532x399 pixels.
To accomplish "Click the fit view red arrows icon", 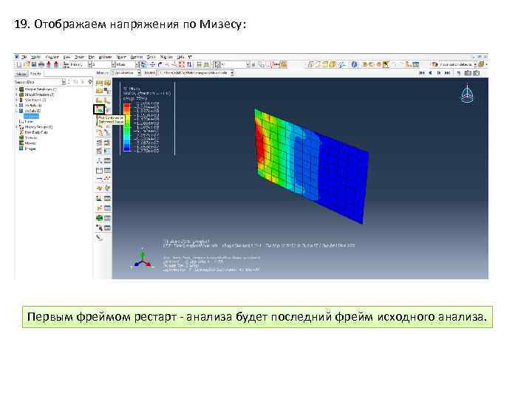I will 181,64.
